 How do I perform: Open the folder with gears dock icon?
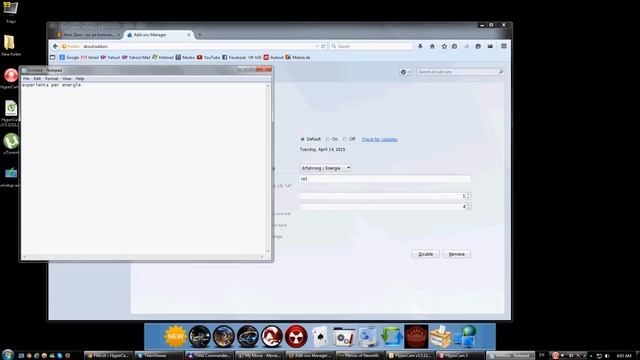point(344,337)
